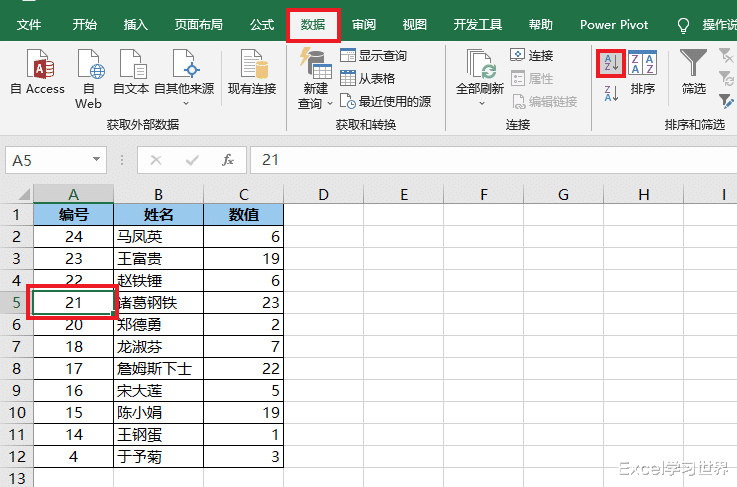
Task: Select the Data (数据) tab
Action: coord(313,25)
